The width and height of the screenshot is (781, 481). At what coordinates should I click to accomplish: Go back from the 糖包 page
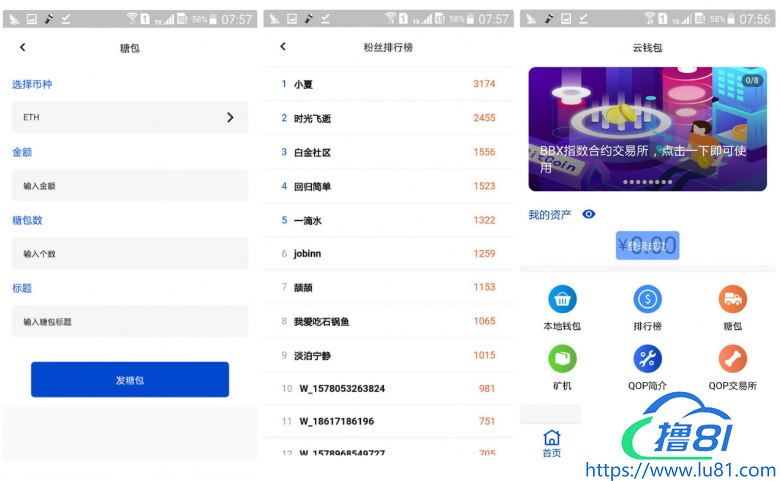pos(23,47)
